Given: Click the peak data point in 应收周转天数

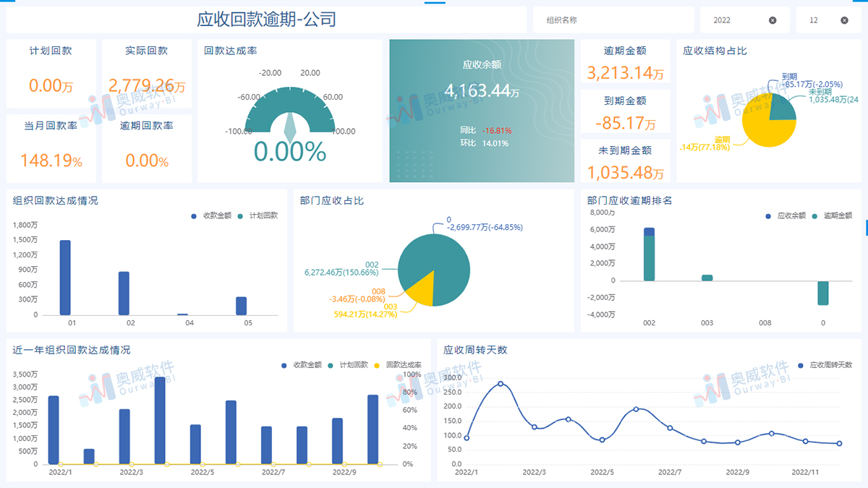Looking at the screenshot, I should click(501, 384).
